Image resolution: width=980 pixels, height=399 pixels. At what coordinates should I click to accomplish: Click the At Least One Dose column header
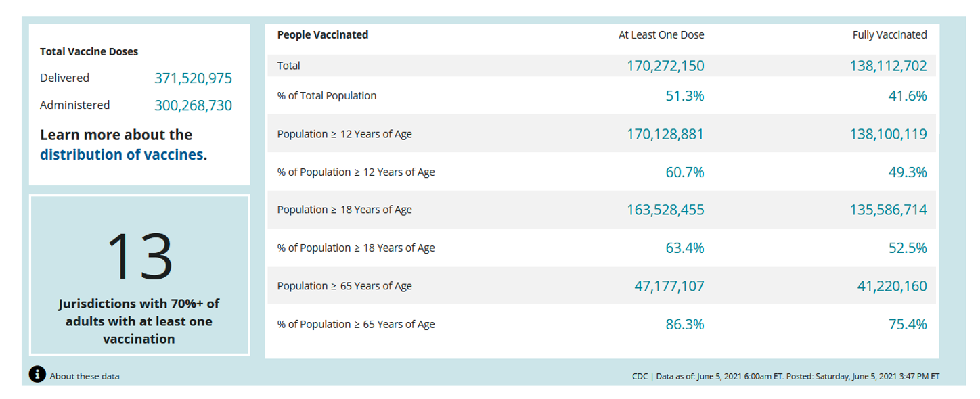click(x=661, y=35)
